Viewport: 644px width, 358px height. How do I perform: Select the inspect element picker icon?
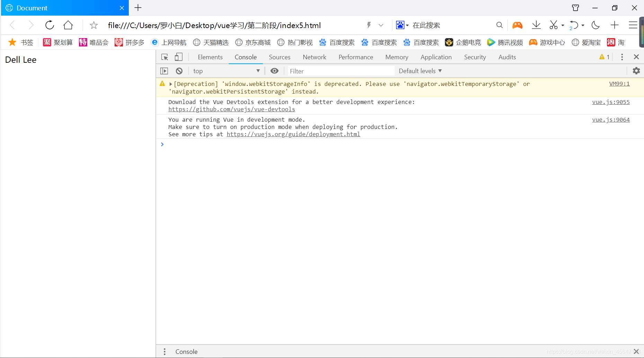click(x=165, y=57)
